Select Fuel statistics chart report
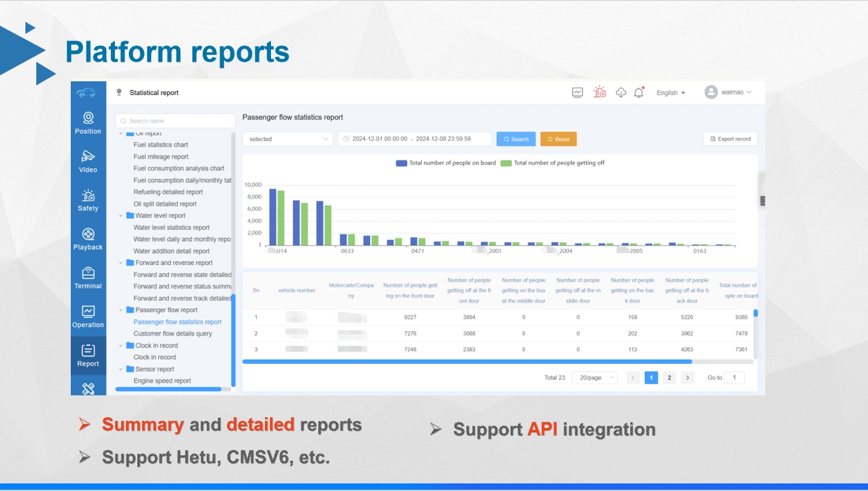Image resolution: width=868 pixels, height=491 pixels. 160,145
